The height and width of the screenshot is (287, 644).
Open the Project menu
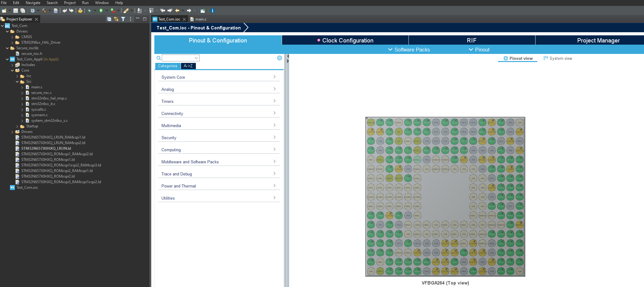(70, 3)
